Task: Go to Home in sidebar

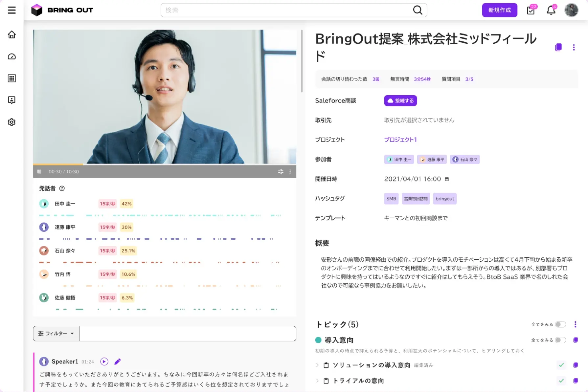Action: [12, 35]
